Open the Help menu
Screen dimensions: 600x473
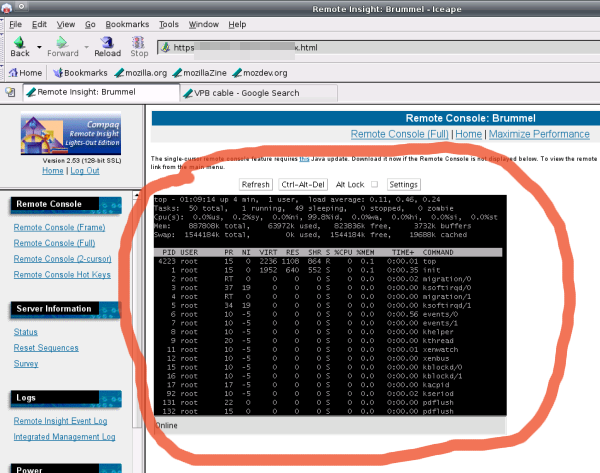(237, 24)
